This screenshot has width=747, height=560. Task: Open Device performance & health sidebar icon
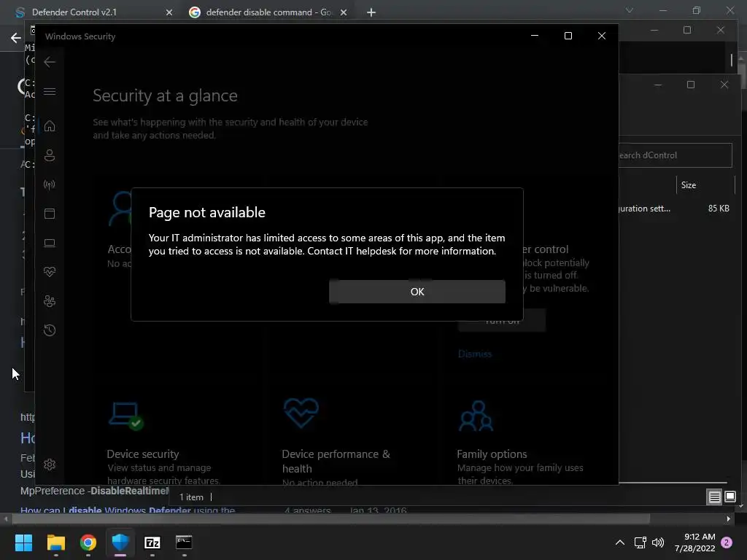click(x=50, y=272)
